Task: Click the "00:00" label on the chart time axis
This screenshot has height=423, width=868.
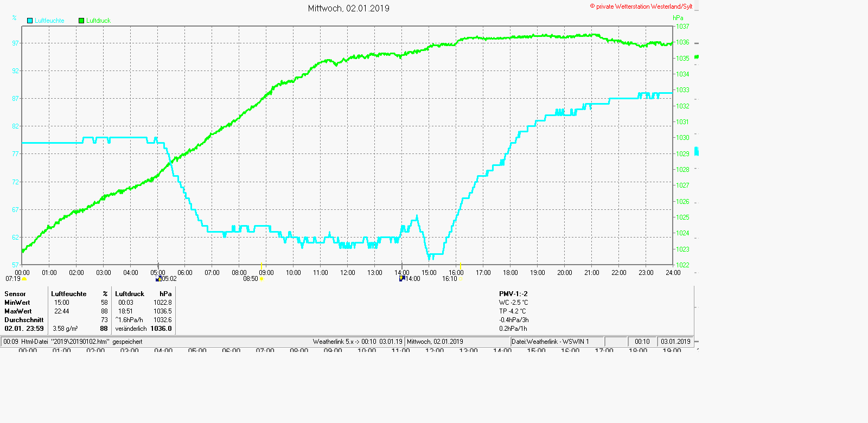Action: pos(22,273)
